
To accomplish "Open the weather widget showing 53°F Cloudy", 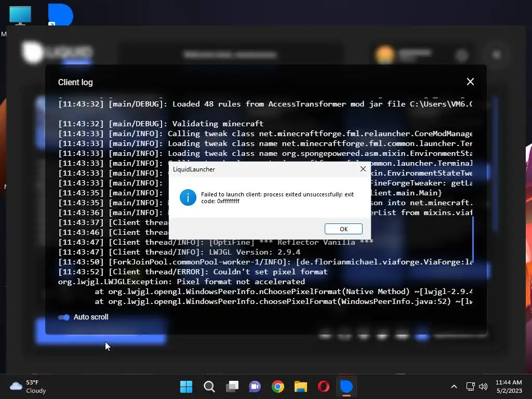I will pyautogui.click(x=28, y=387).
